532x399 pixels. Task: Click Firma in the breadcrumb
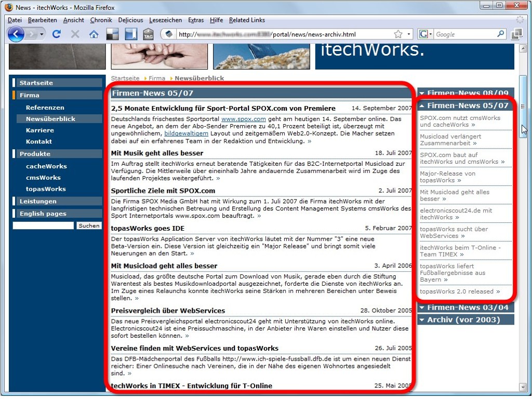[157, 78]
